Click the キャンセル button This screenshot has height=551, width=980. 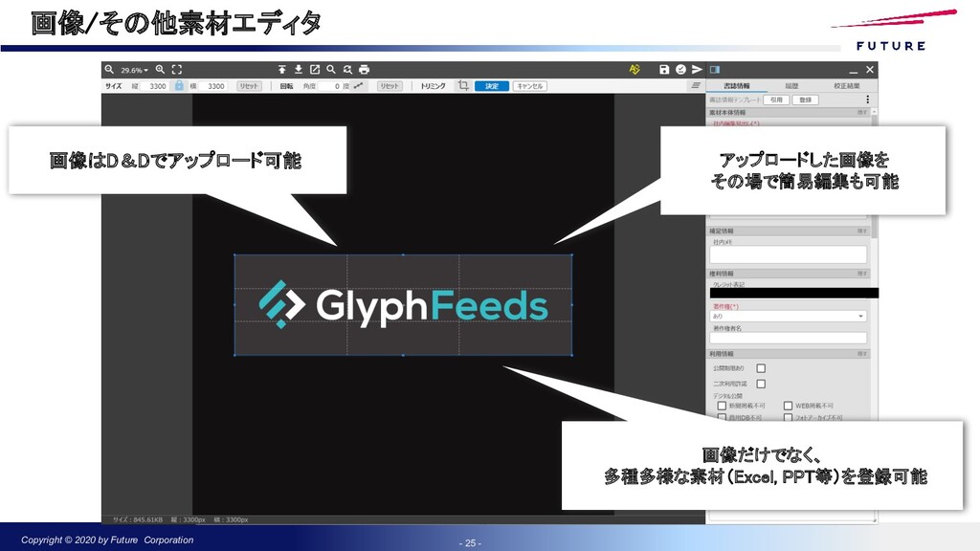[x=530, y=86]
